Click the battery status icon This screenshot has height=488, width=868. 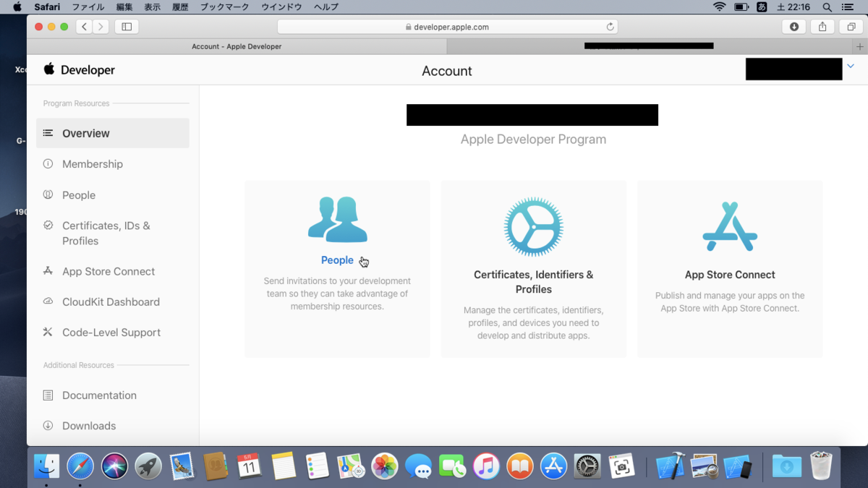tap(741, 7)
